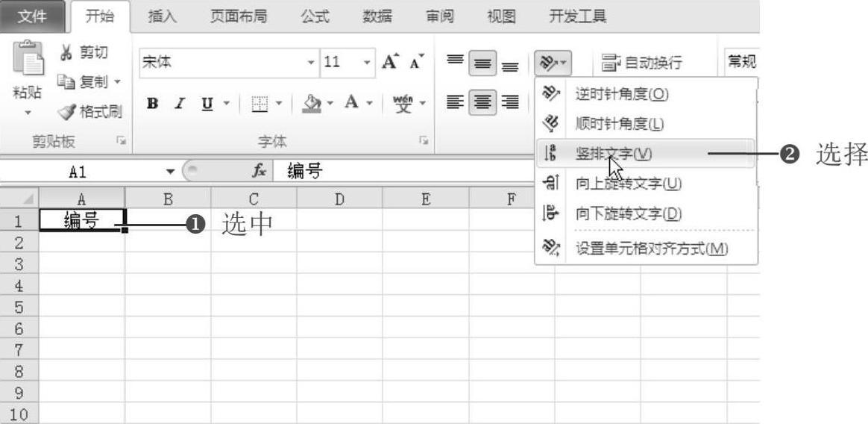The height and width of the screenshot is (424, 868).
Task: Click the insert function fx icon
Action: (259, 172)
